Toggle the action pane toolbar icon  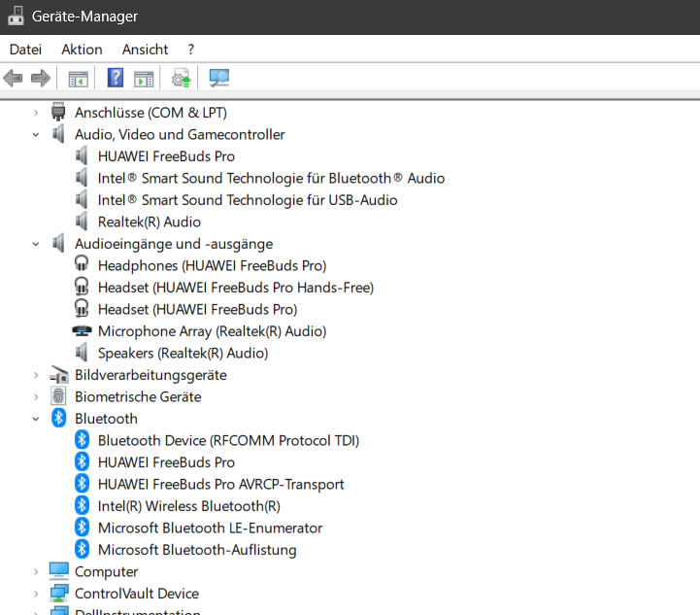tap(144, 79)
